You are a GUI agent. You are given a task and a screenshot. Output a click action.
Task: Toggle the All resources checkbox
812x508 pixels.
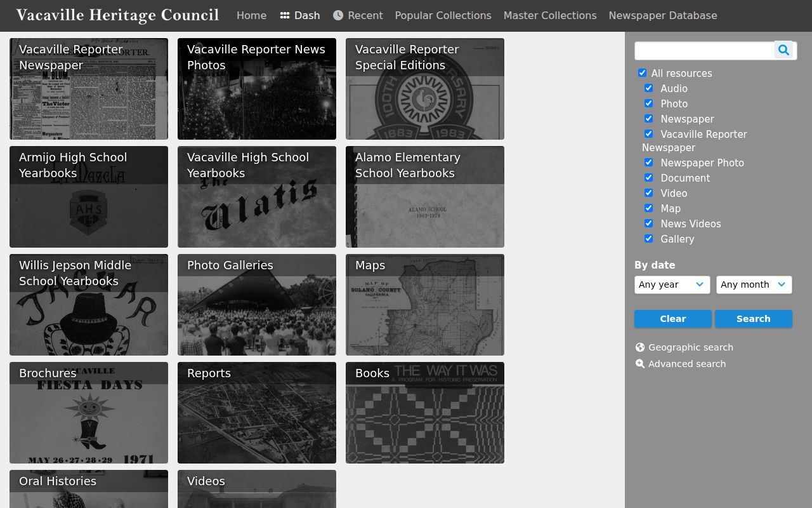point(642,73)
